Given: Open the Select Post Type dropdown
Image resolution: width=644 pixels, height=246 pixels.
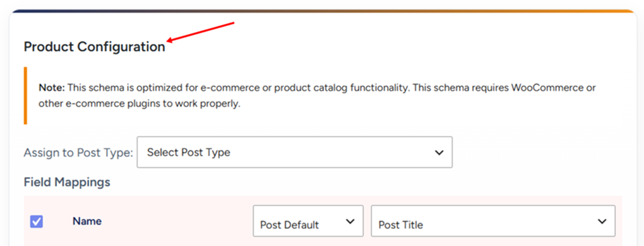Looking at the screenshot, I should point(294,152).
